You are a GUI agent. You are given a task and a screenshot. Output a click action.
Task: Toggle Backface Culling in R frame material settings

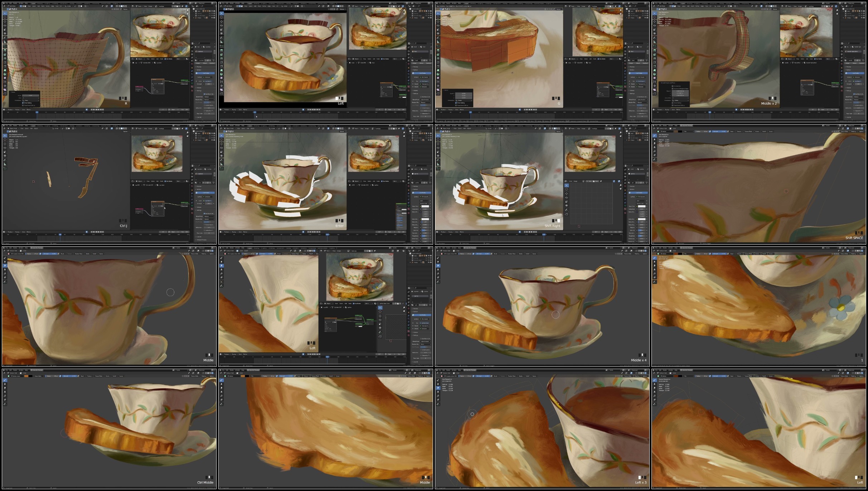click(x=204, y=94)
